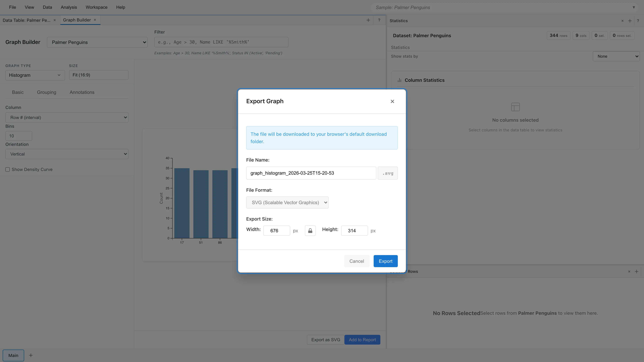
Task: Click the .svg file extension label
Action: pos(388,173)
